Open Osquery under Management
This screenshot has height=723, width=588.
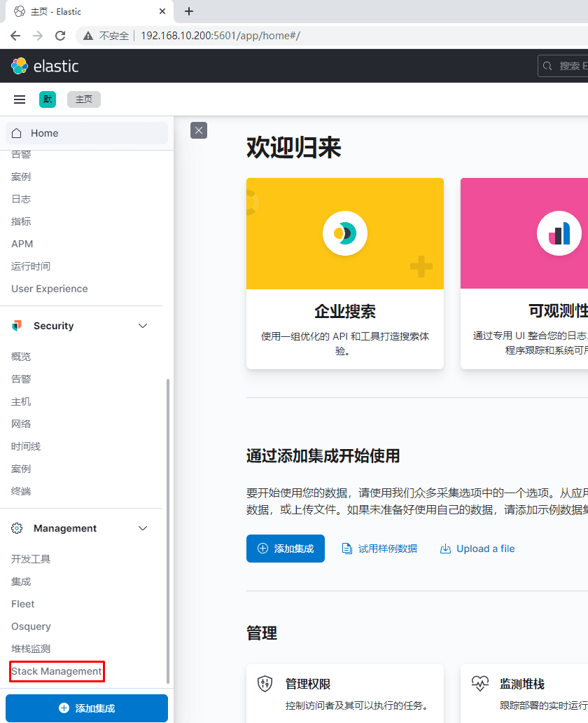coord(31,626)
